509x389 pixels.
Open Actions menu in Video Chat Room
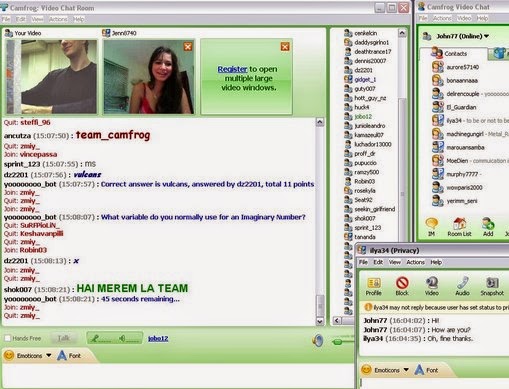(x=58, y=19)
